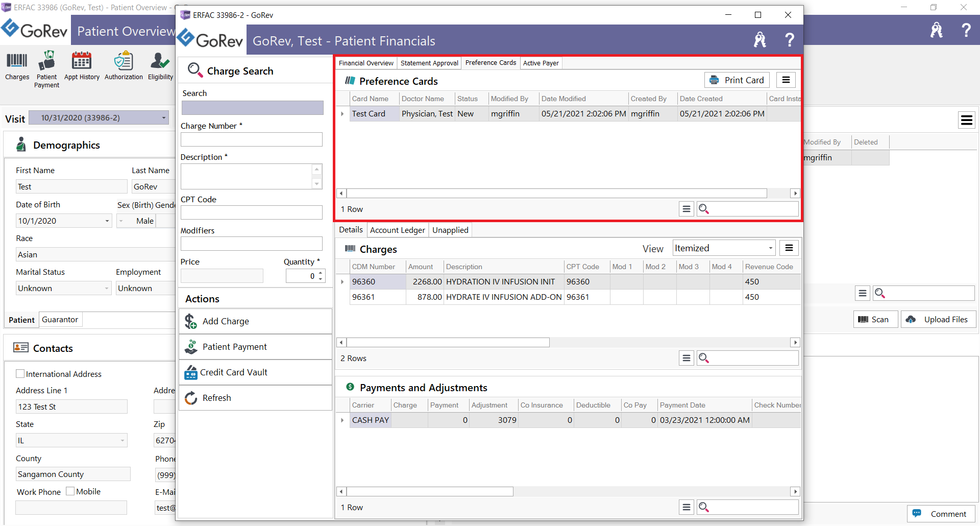980x526 pixels.
Task: Click the Charge Search field
Action: (x=253, y=108)
